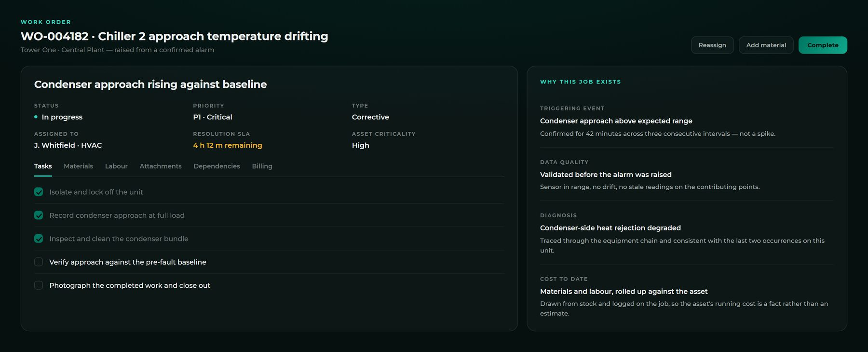Select the 'P1 · Critical' priority value
Screen dimensions: 868x352
(213, 117)
